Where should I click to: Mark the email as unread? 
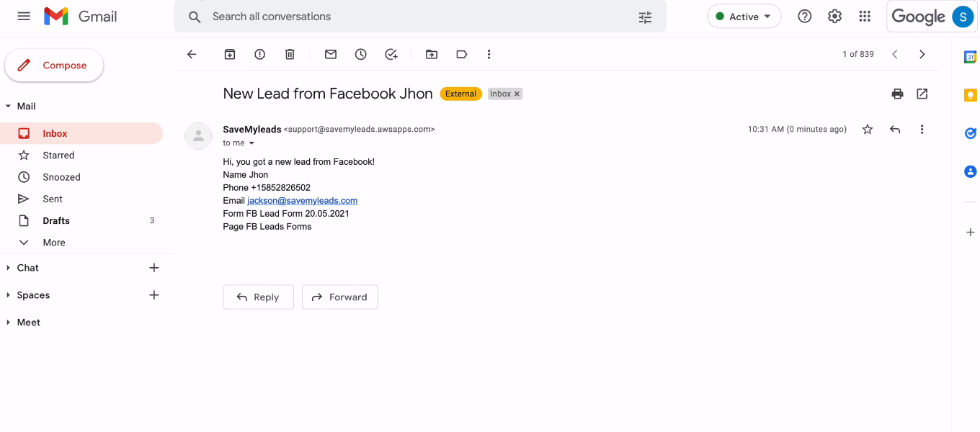(x=331, y=54)
